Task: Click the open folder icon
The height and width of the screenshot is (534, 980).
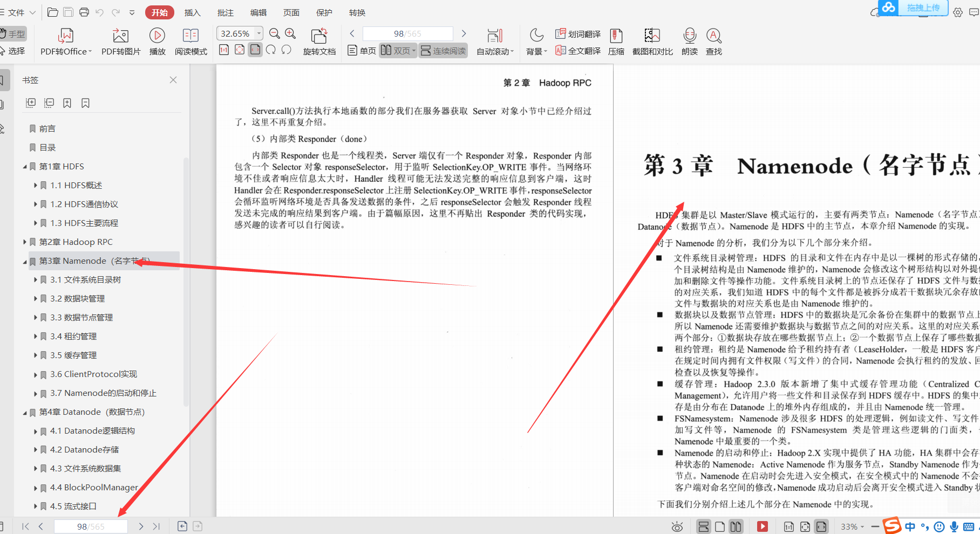Action: 53,12
